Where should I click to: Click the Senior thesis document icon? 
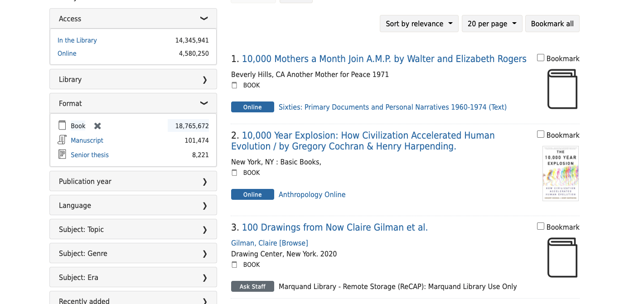[62, 154]
